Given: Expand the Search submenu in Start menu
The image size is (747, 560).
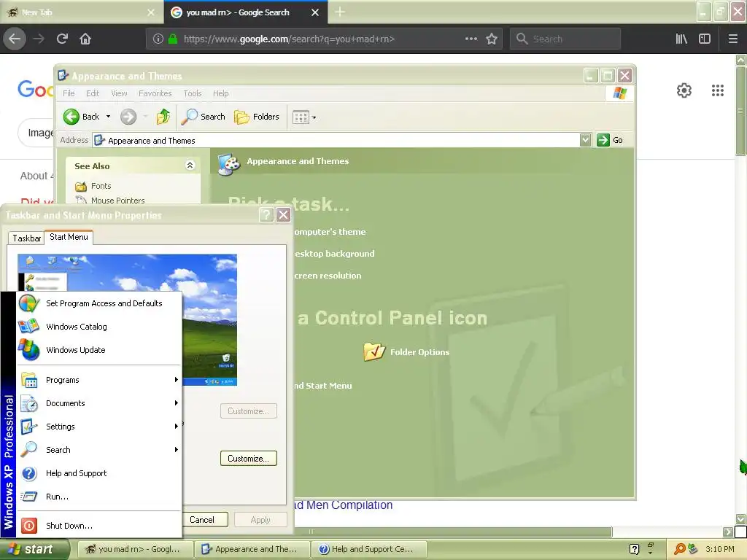Looking at the screenshot, I should (x=99, y=450).
